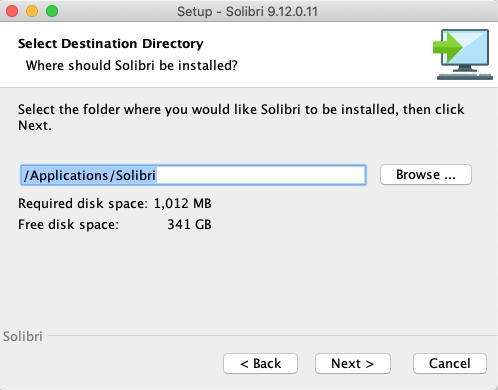498x390 pixels.
Task: Click the Solibri footer label
Action: [x=23, y=336]
